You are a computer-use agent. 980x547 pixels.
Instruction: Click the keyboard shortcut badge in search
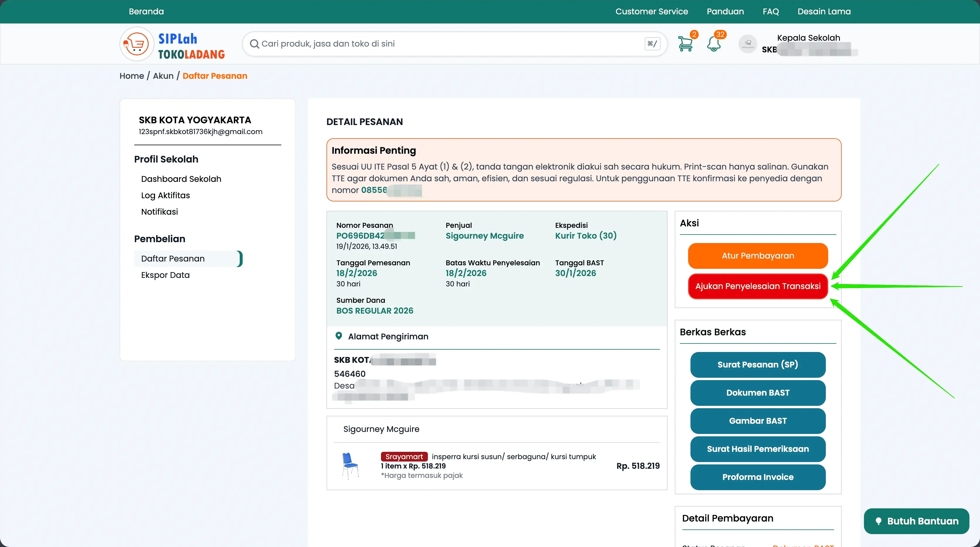pos(652,44)
